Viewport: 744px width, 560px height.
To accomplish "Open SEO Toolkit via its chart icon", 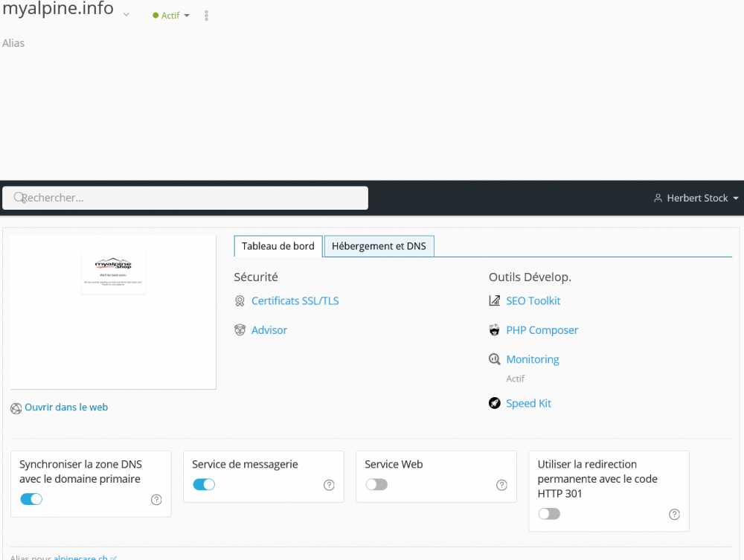I will (x=494, y=300).
